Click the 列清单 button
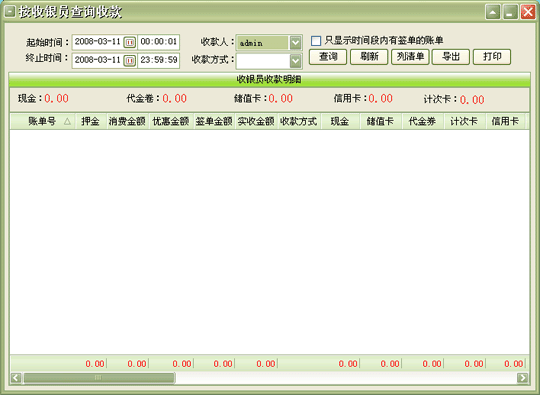Image resolution: width=540 pixels, height=395 pixels. point(410,57)
